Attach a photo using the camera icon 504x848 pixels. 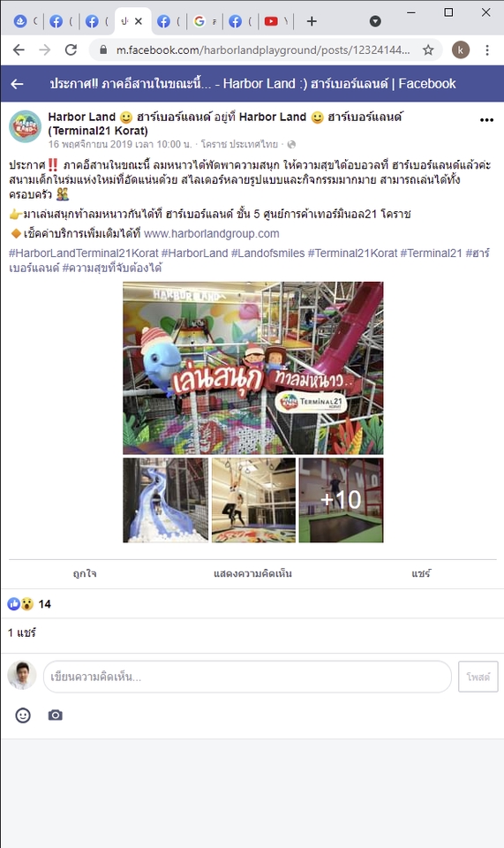(55, 715)
